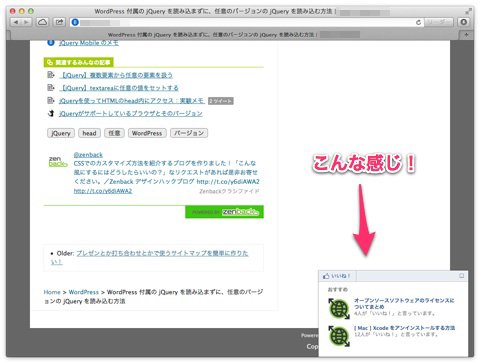Click the おすすめ heading in the popup
This screenshot has width=480, height=363.
pyautogui.click(x=338, y=290)
